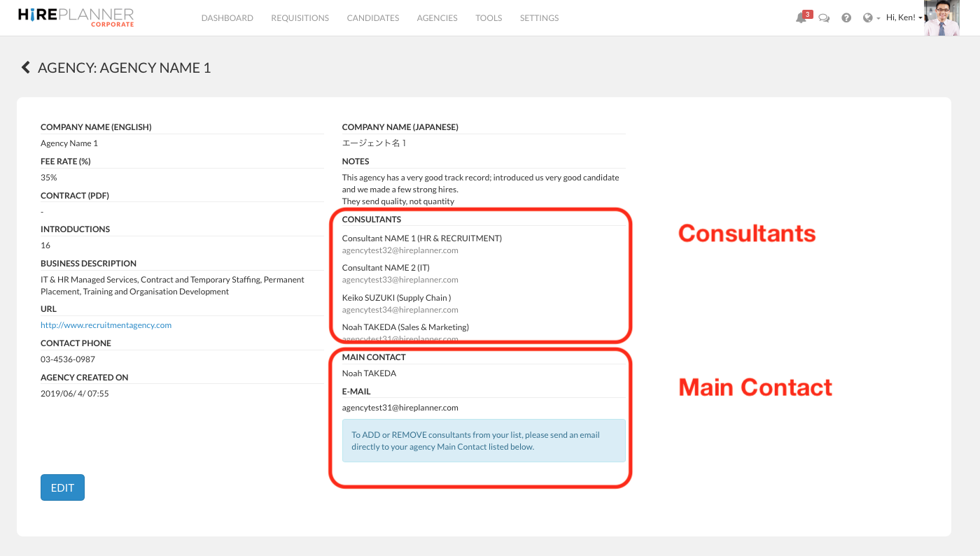The height and width of the screenshot is (556, 980).
Task: Click the help question mark icon
Action: click(846, 18)
